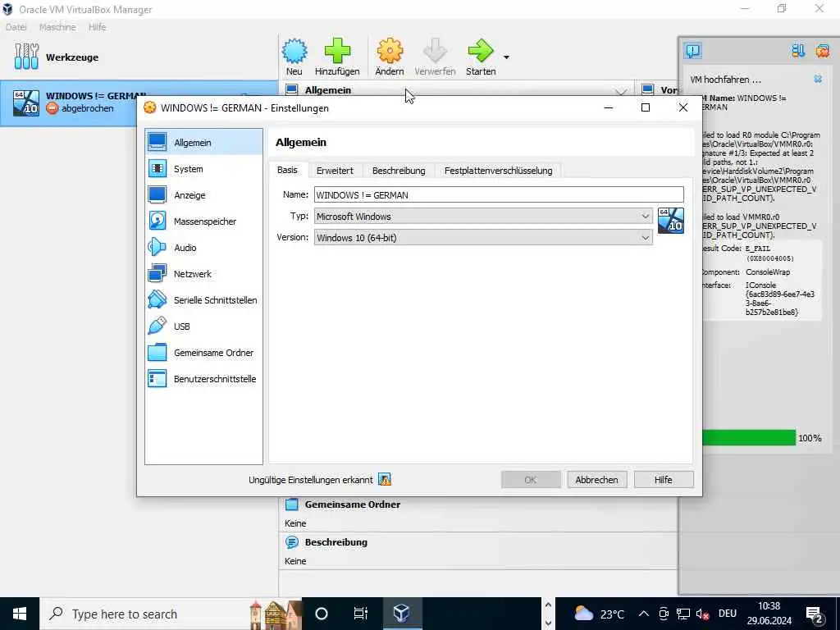
Task: Click the VirtualBox taskbar icon
Action: tap(402, 614)
